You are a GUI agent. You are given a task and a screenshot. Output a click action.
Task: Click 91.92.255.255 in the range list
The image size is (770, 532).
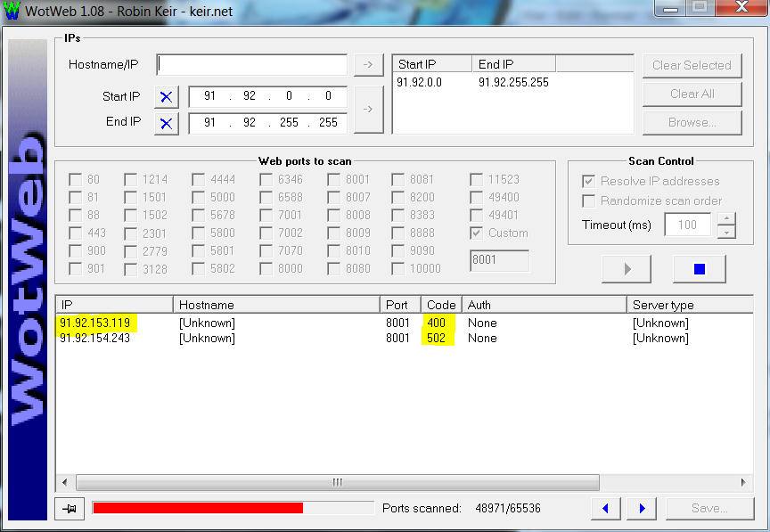point(513,82)
